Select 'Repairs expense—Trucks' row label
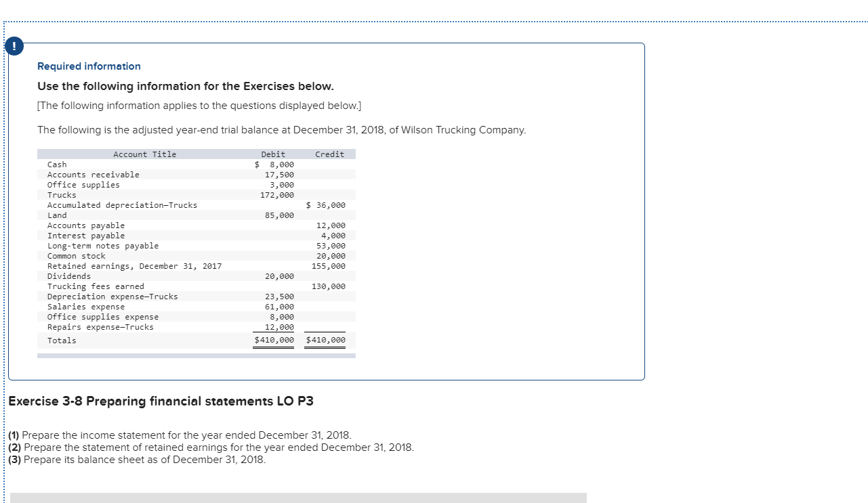This screenshot has width=868, height=503. 100,327
